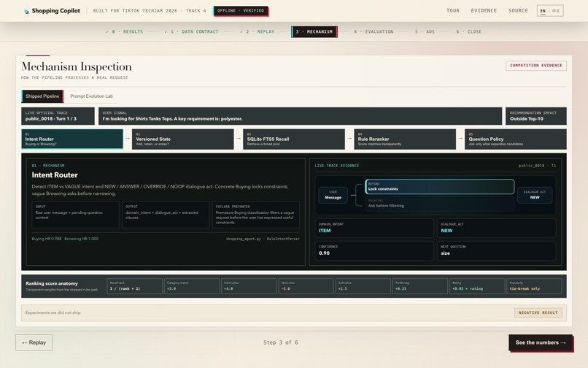Go to step 2 Replay

(258, 31)
